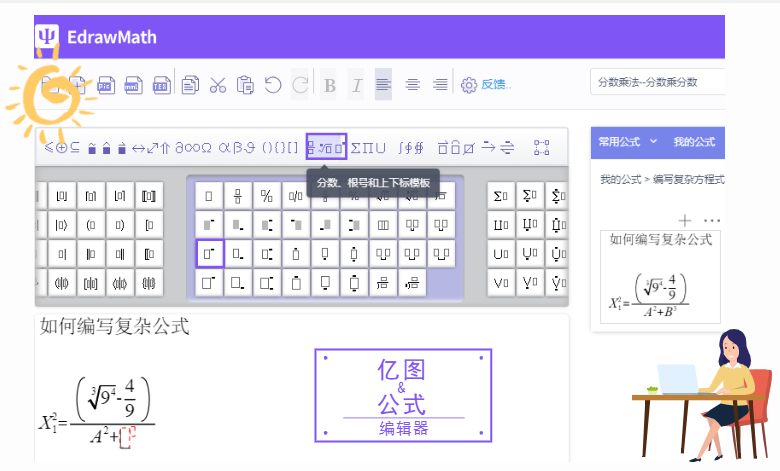The image size is (780, 471).
Task: Open more options ellipsis in formula panel
Action: coord(712,220)
